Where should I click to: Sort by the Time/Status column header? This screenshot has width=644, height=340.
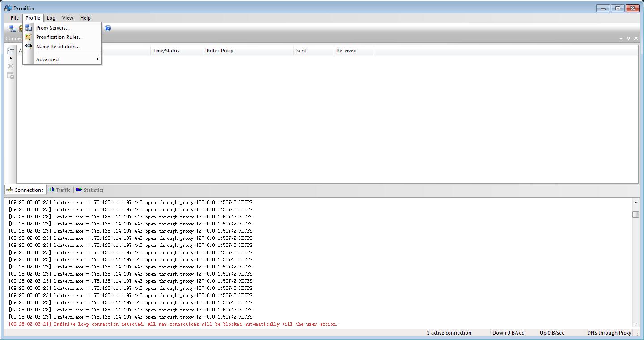click(x=177, y=51)
